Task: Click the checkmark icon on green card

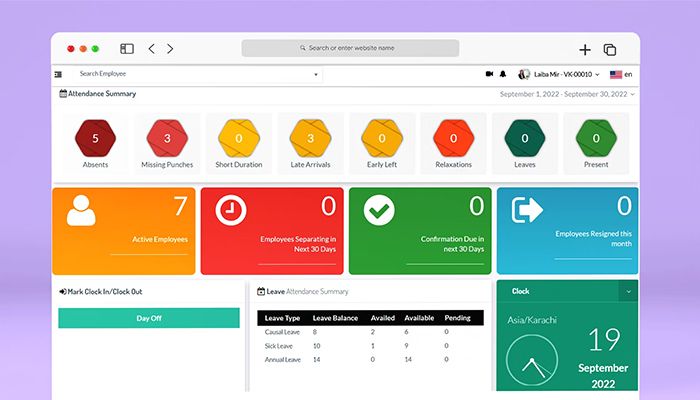Action: point(379,210)
